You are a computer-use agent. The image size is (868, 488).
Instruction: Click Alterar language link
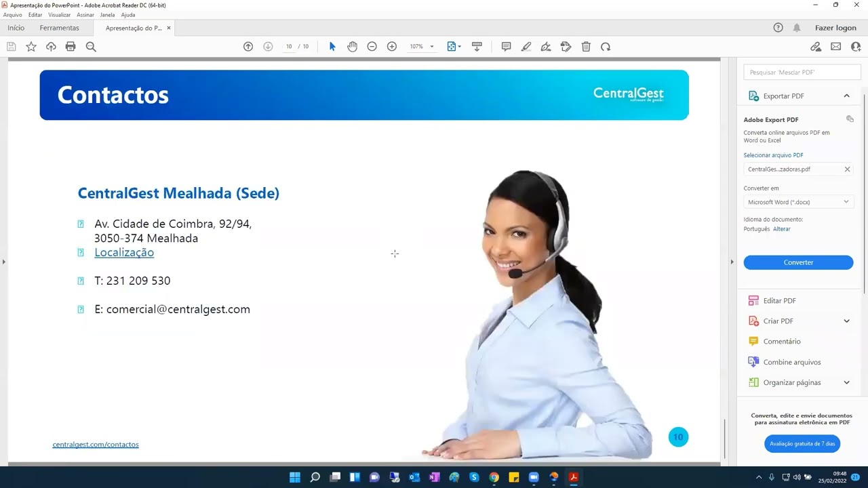pos(782,229)
